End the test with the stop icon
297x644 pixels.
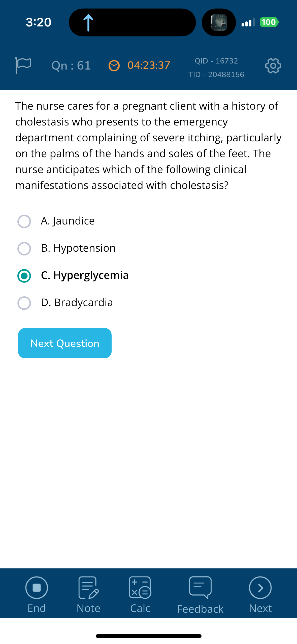pyautogui.click(x=37, y=588)
